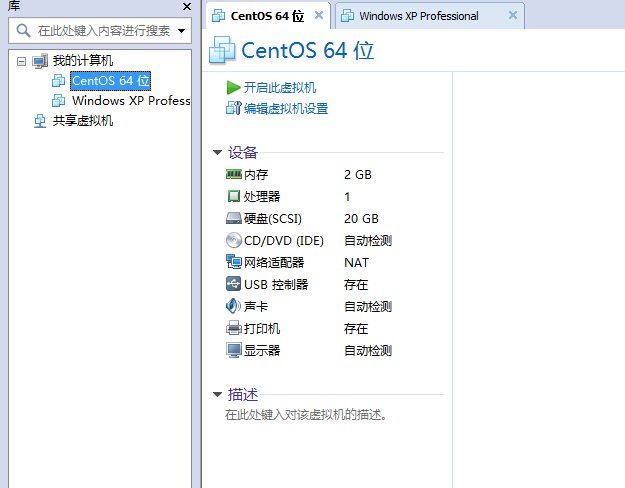Open the 内存 device entry
This screenshot has width=625, height=488.
click(x=256, y=174)
